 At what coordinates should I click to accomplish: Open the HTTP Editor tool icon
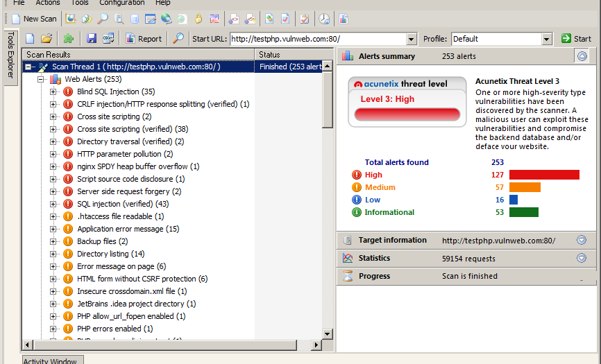point(150,18)
